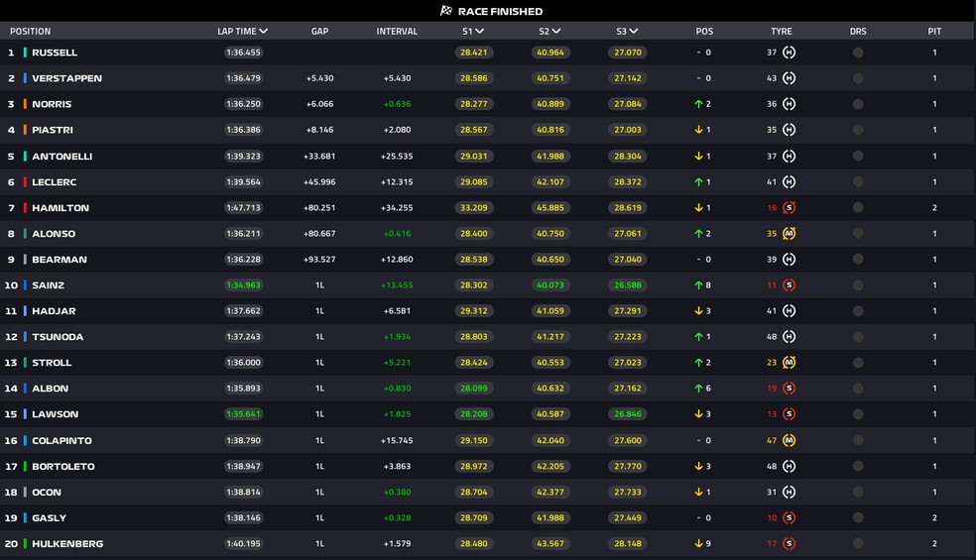Click Hamilton's soft tyre compound icon
Screen dimensions: 976x560
pyautogui.click(x=789, y=208)
